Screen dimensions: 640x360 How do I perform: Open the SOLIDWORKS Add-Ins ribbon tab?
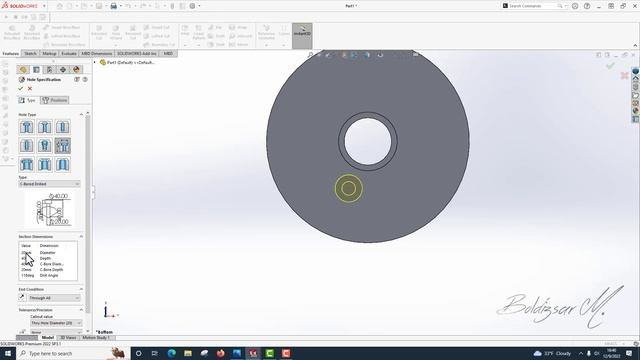click(137, 53)
